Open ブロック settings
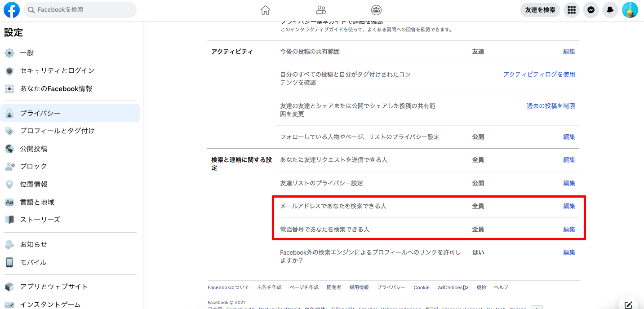 70,166
